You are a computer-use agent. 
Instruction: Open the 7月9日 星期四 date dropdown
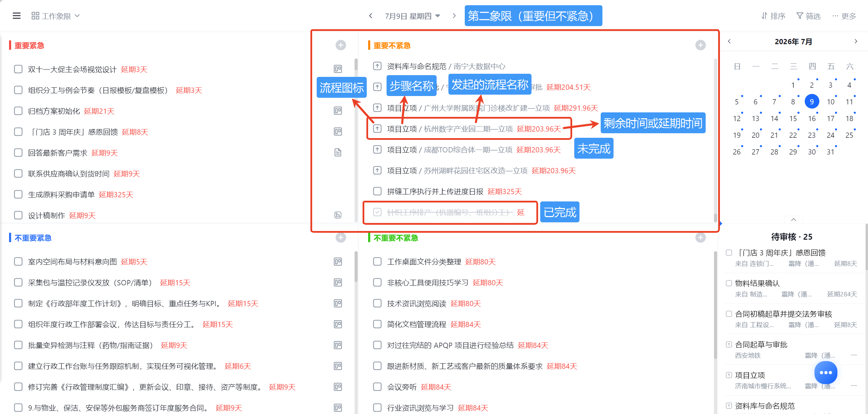413,16
